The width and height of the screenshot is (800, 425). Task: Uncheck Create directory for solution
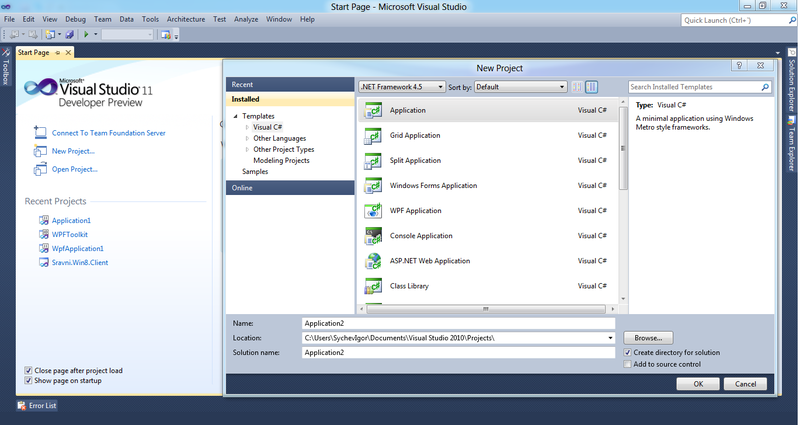click(x=628, y=353)
